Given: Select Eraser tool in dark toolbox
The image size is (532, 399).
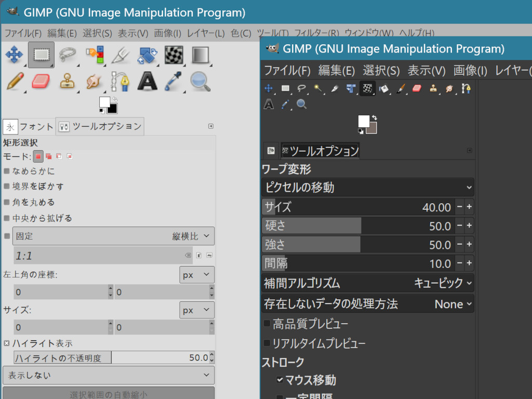Looking at the screenshot, I should coord(417,88).
